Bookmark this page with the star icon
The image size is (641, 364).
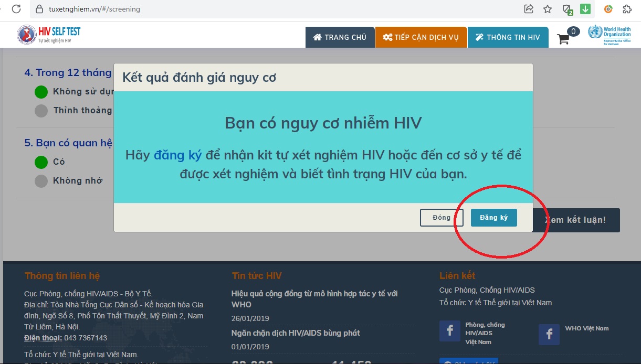click(x=548, y=9)
